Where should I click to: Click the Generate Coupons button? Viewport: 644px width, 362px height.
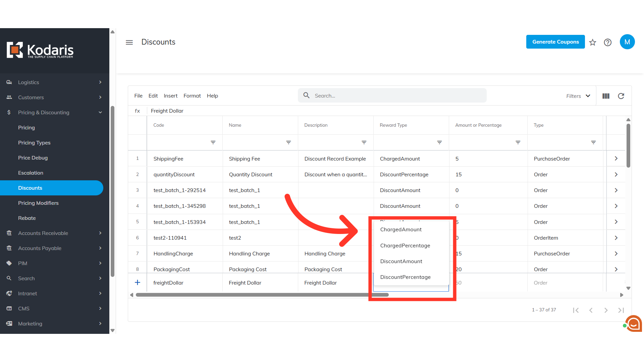click(x=555, y=42)
